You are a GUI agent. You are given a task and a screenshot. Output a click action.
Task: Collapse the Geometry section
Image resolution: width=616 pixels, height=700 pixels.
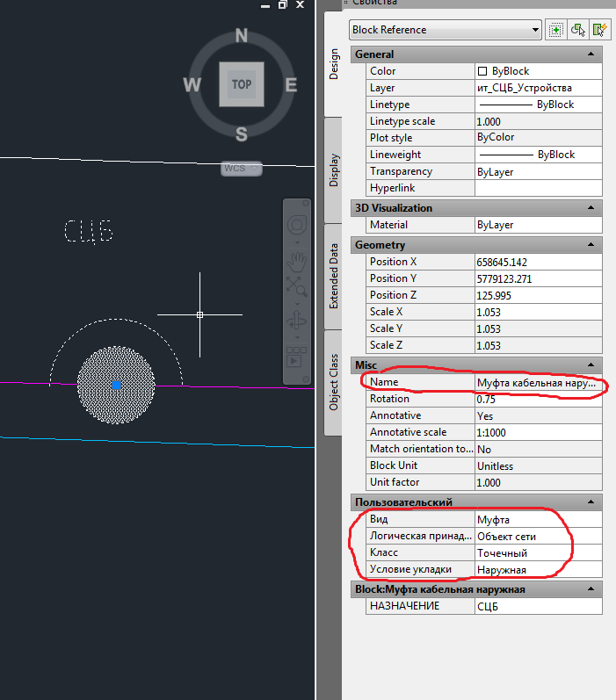[x=591, y=245]
